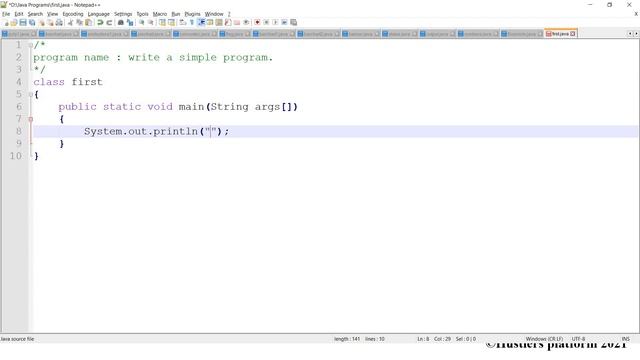Image resolution: width=640 pixels, height=360 pixels.
Task: Toggle synchronize vertical scrolling
Action: pyautogui.click(x=162, y=23)
